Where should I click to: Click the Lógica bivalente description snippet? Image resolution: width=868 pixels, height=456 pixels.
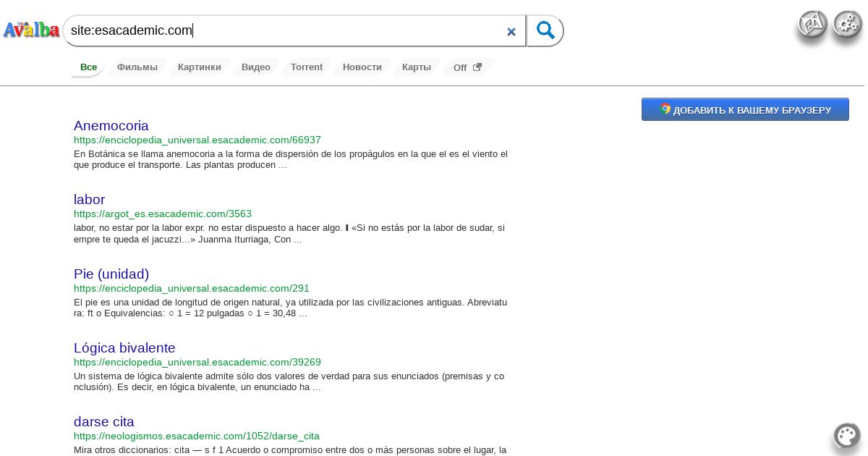[x=289, y=381]
